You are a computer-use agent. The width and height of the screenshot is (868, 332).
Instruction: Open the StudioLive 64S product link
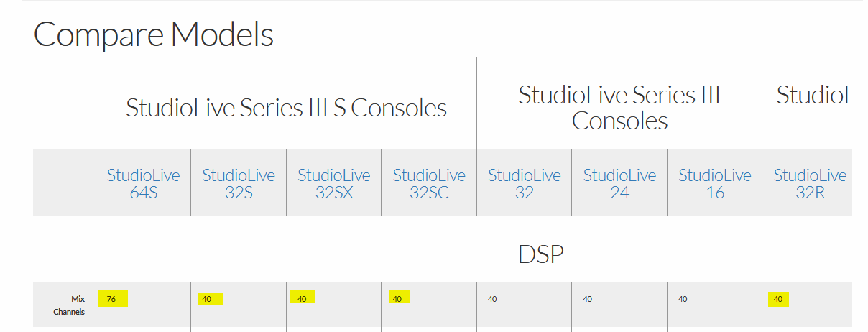(143, 184)
